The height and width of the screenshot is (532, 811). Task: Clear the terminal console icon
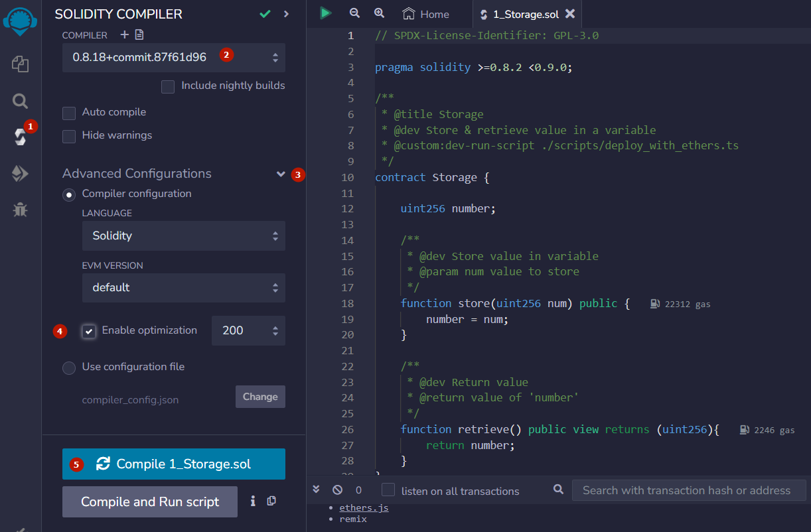tap(337, 490)
